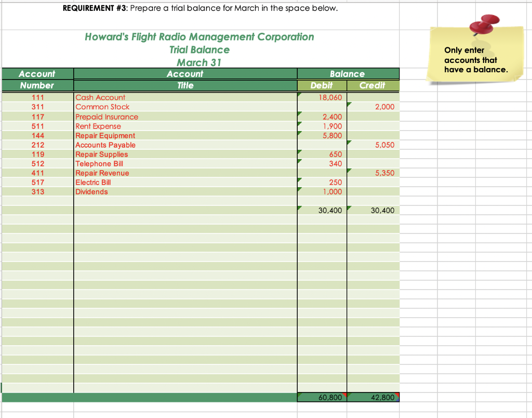Select the indicator beside the 1,000 Dividends debit
This screenshot has width=532, height=418.
click(299, 189)
